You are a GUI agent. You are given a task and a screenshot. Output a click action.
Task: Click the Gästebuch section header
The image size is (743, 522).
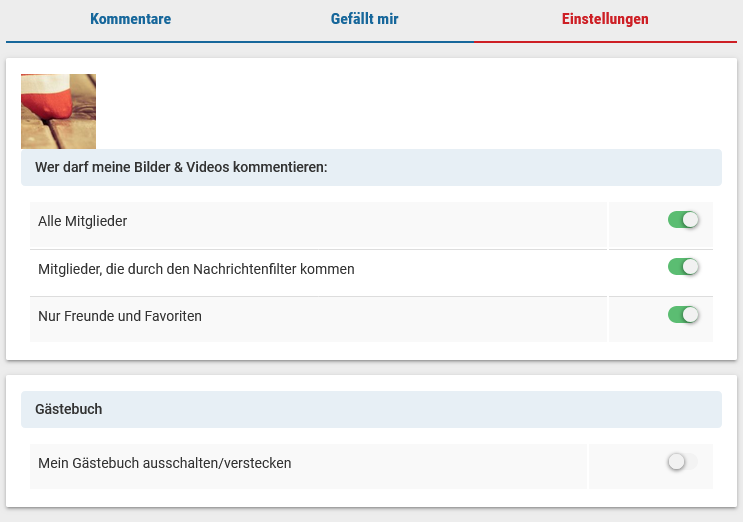click(69, 409)
